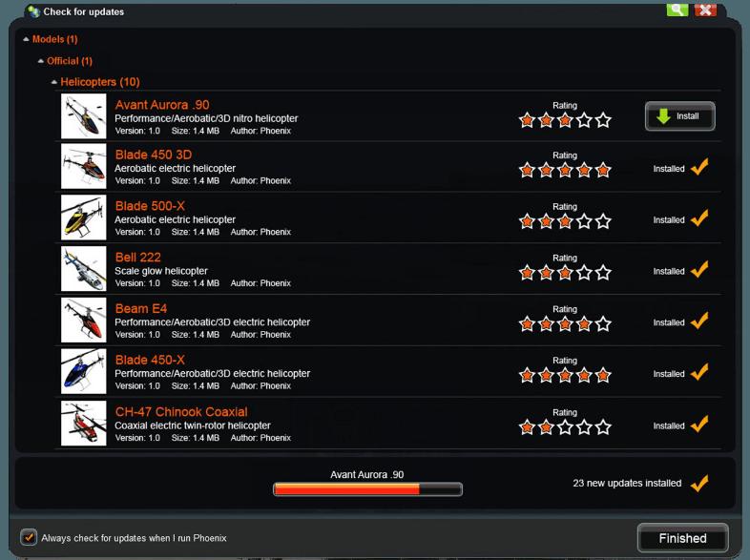750x560 pixels.
Task: Open the Beam E4 thumbnail
Action: pos(84,320)
